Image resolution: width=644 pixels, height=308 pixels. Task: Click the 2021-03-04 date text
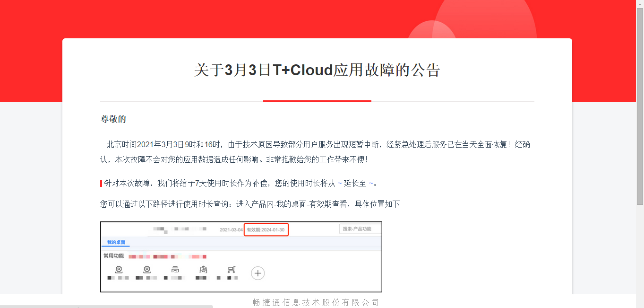231,230
